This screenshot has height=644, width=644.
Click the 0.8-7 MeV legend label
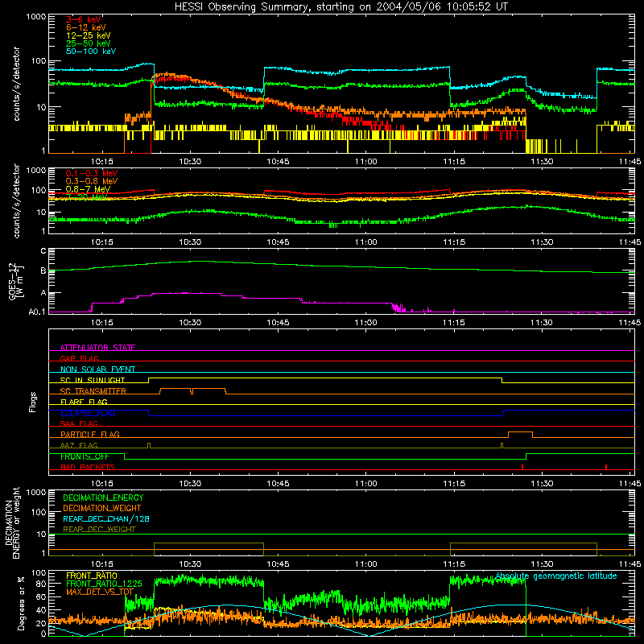pos(88,189)
